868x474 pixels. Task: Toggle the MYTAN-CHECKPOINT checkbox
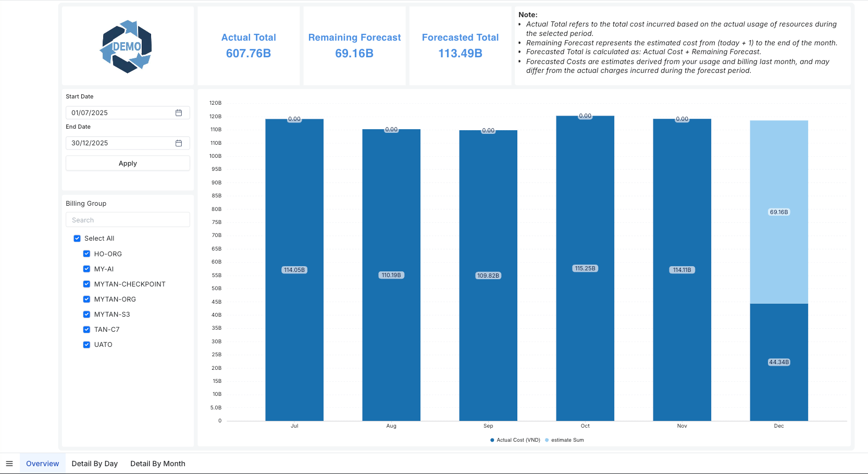[x=86, y=284]
